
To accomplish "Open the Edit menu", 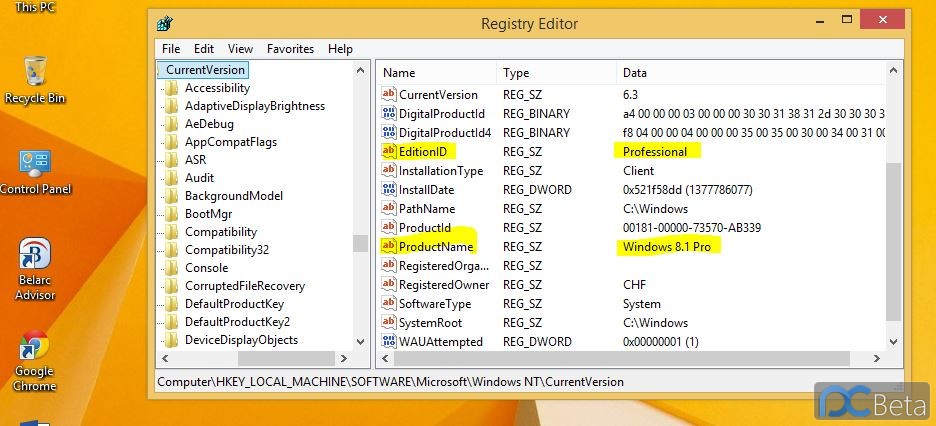I will click(204, 49).
